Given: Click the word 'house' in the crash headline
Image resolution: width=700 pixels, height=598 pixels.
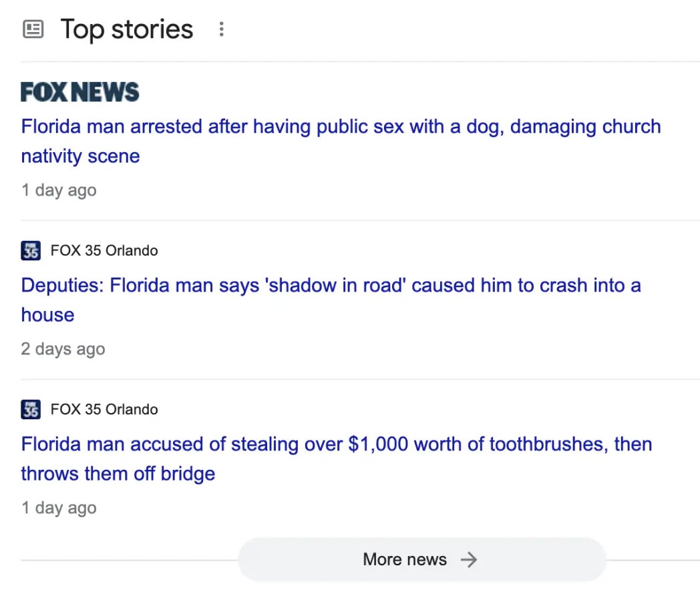Looking at the screenshot, I should (x=47, y=315).
